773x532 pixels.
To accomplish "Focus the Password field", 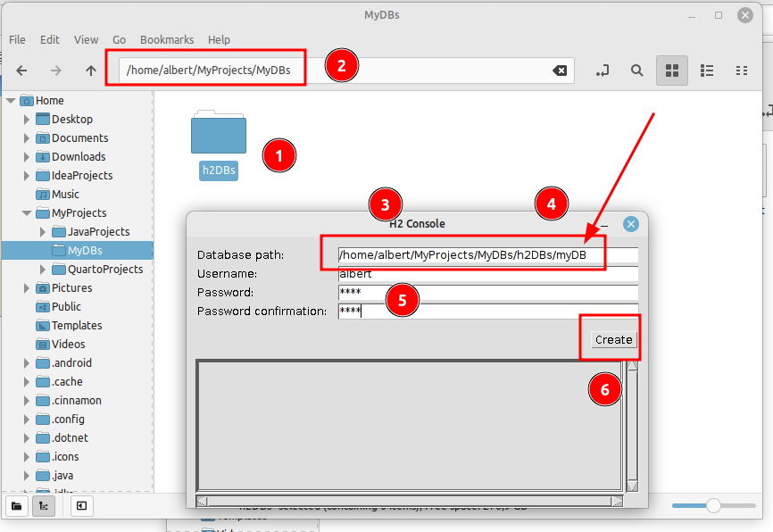I will pyautogui.click(x=488, y=293).
